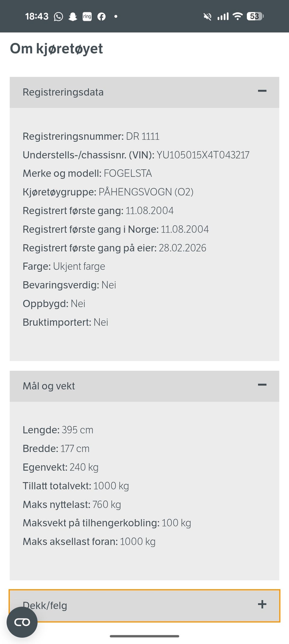289x644 pixels.
Task: Click the Registreringsdata header label
Action: (x=63, y=92)
